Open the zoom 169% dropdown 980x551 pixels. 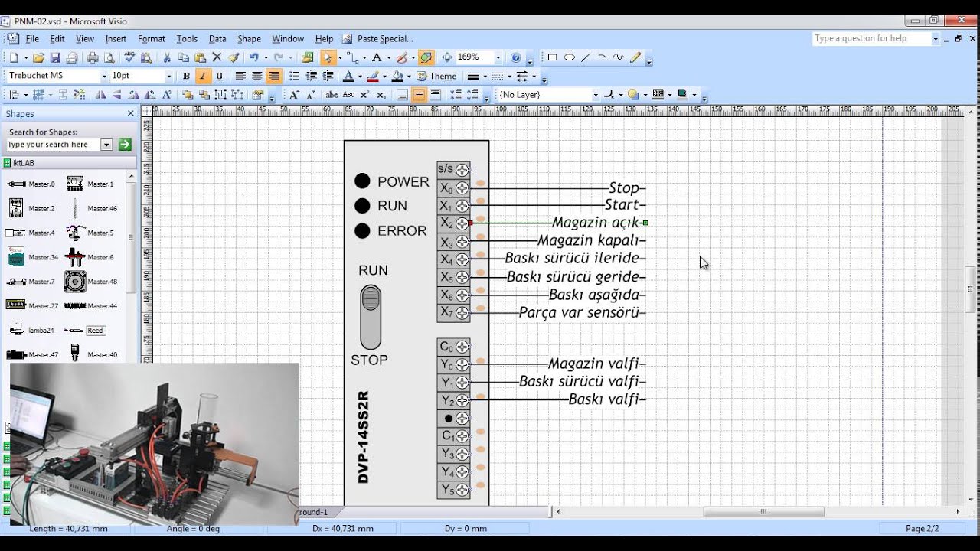[x=498, y=57]
